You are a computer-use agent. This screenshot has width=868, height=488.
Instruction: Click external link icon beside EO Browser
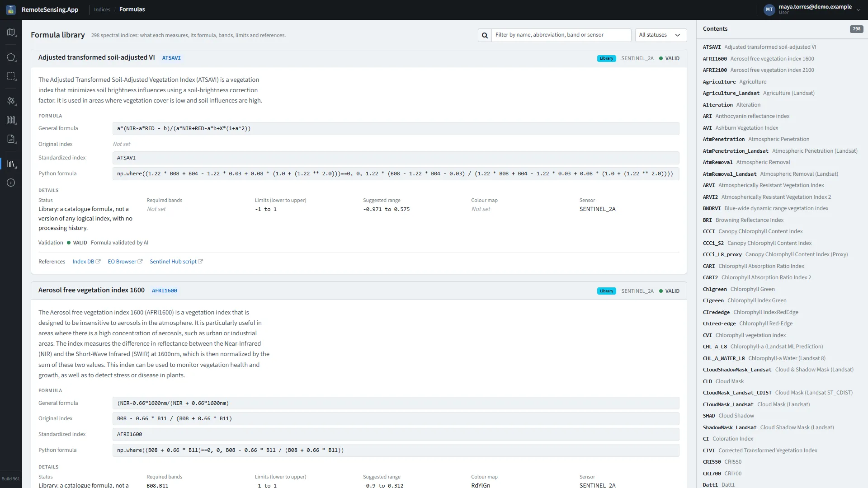(140, 262)
